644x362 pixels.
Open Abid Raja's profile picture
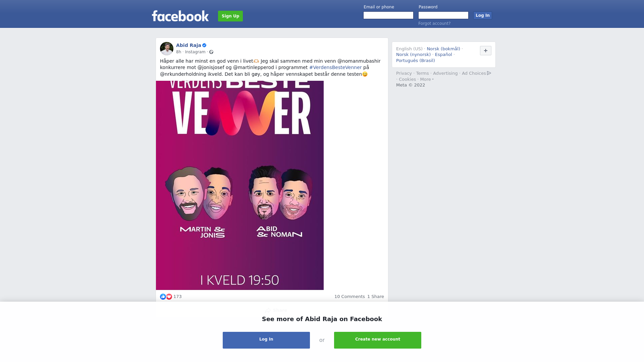coord(167,49)
